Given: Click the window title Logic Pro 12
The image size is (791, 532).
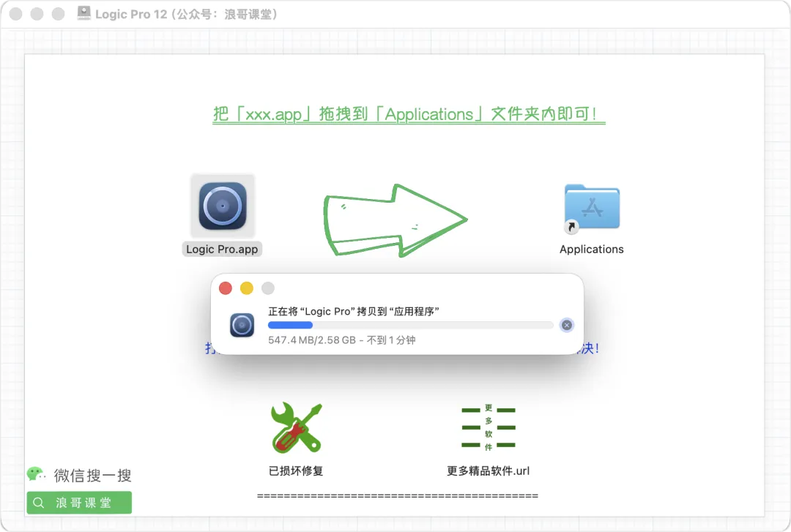Looking at the screenshot, I should (131, 14).
